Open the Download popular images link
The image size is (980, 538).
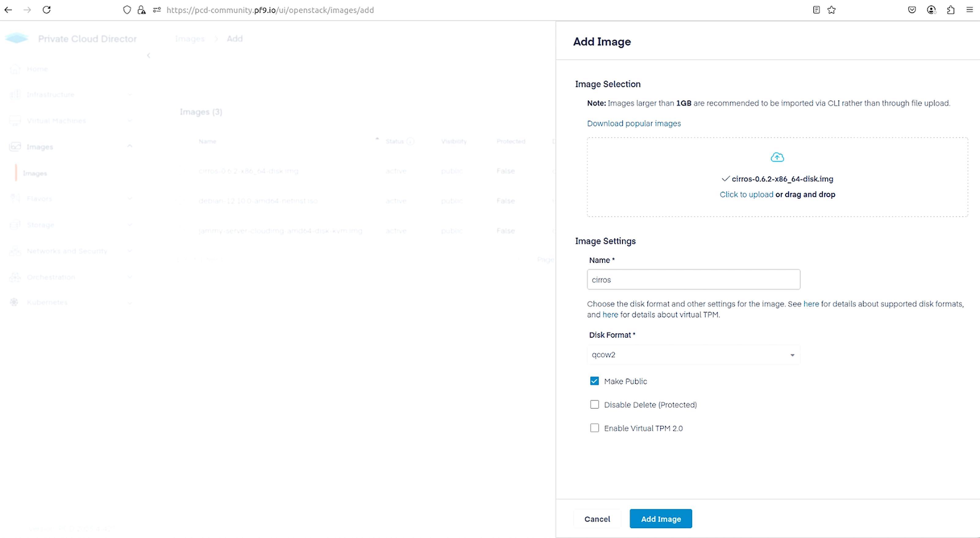(634, 123)
